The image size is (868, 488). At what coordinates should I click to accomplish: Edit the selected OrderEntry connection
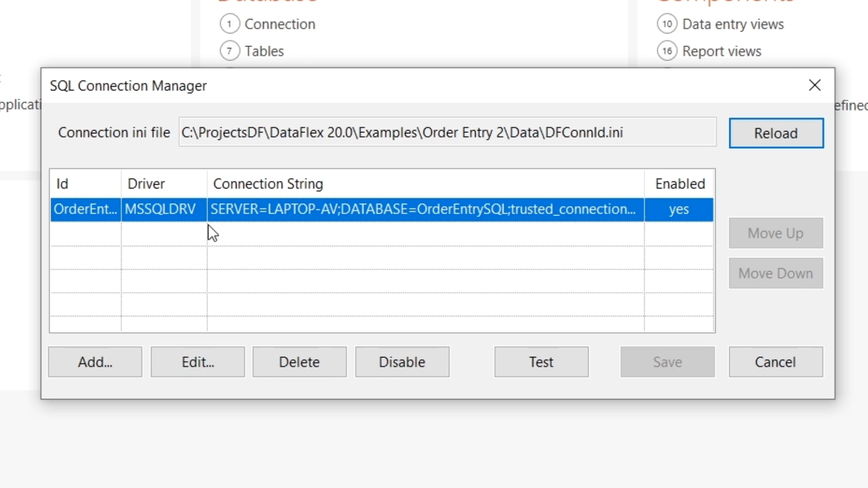198,362
